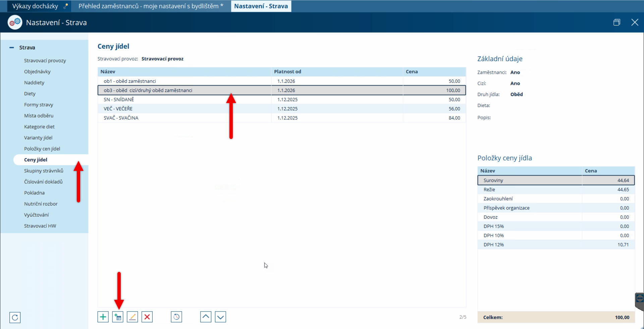
Task: Open Stravovací provozy in the sidebar
Action: pyautogui.click(x=45, y=60)
